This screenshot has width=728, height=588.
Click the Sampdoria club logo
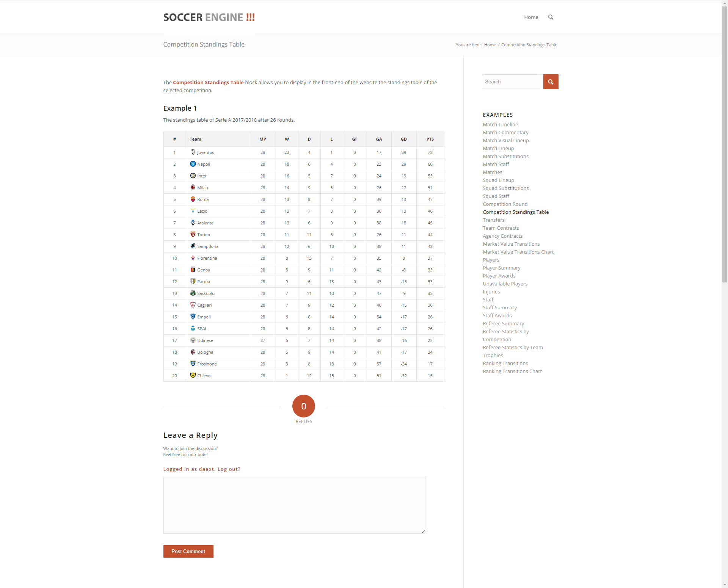click(193, 246)
